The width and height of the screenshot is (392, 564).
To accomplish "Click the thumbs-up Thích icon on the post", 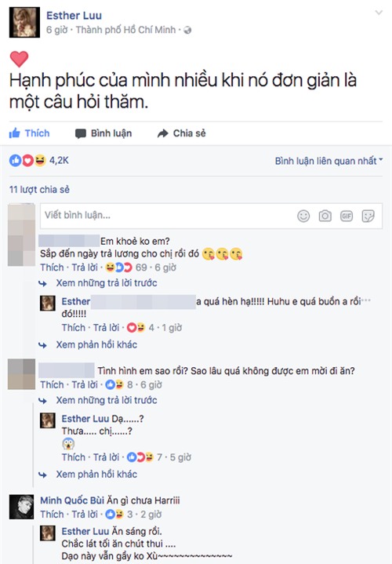I will tap(15, 133).
